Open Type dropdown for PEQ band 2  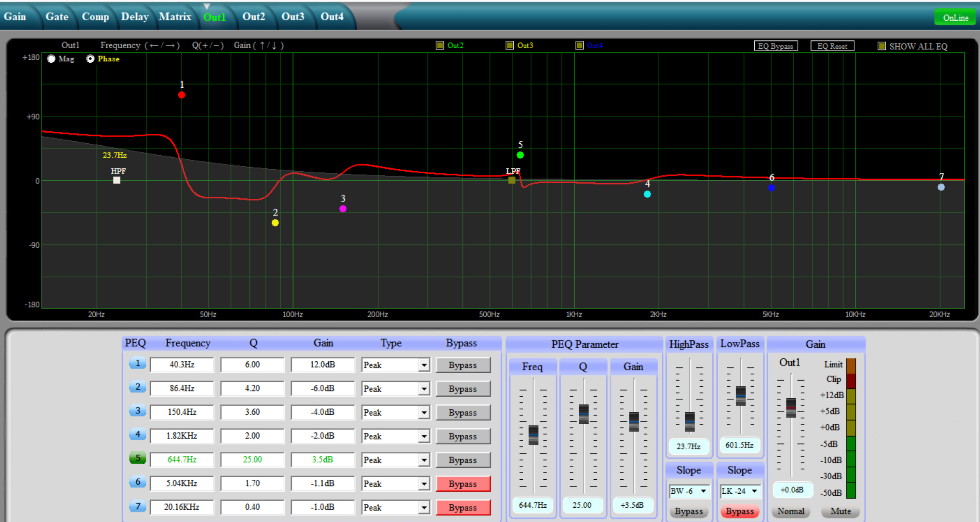coord(424,389)
